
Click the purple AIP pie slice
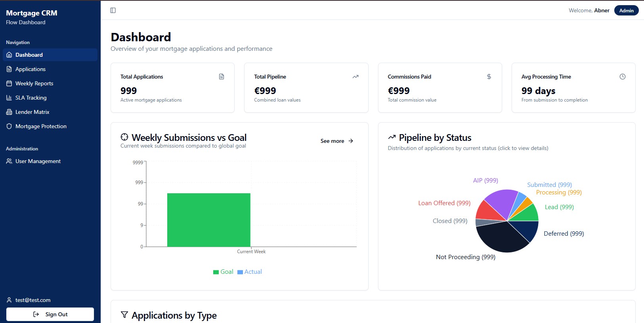[x=500, y=200]
